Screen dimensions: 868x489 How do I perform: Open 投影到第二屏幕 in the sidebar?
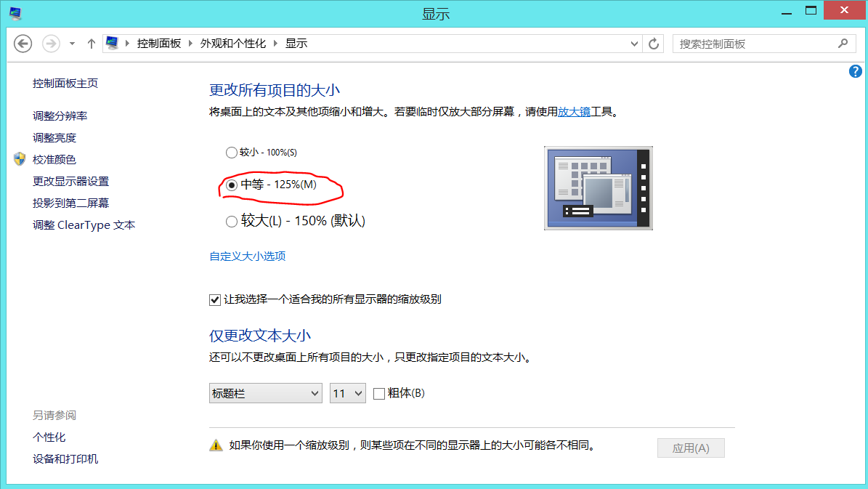(x=71, y=203)
